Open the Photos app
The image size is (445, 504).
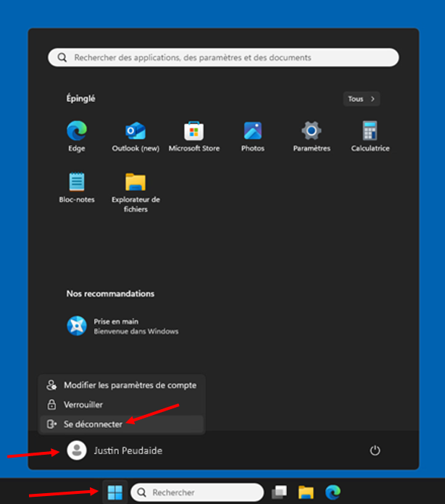[x=253, y=136]
